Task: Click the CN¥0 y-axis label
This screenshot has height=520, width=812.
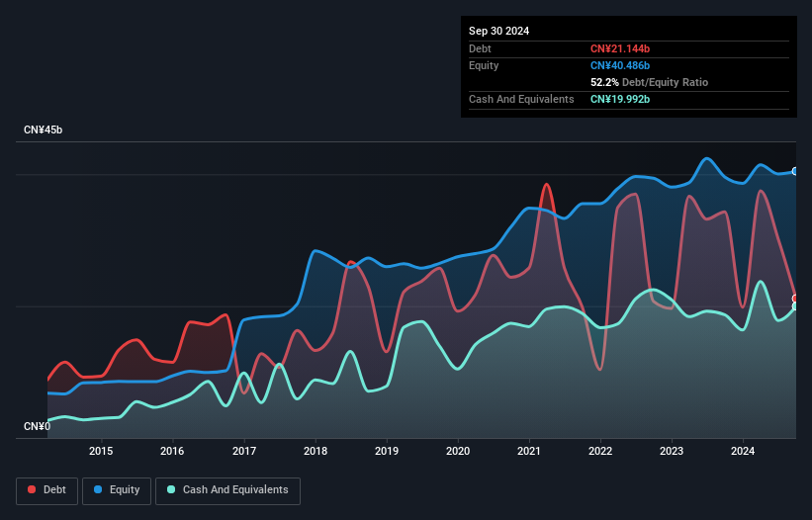Action: point(37,426)
